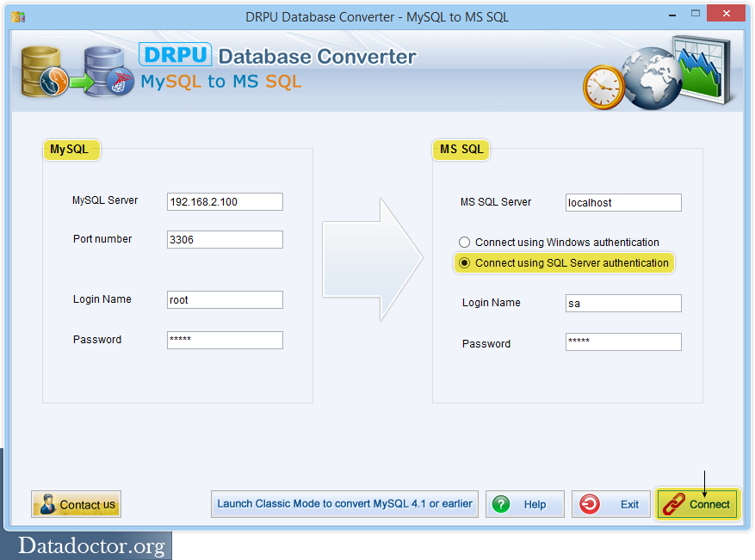Click the MySQL database cylinder logo
This screenshot has height=560, width=755.
tap(42, 71)
